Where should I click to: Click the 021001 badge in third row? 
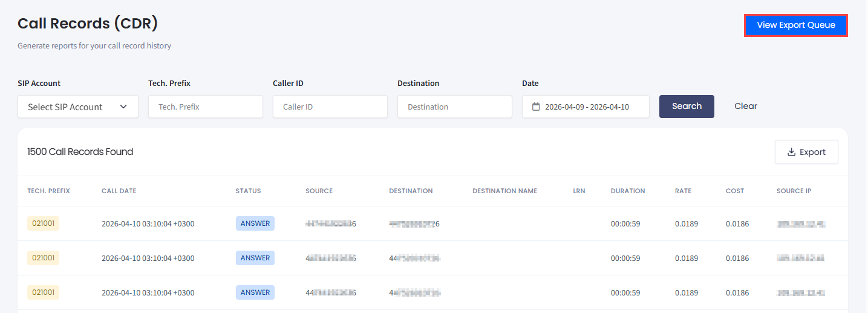tap(43, 292)
